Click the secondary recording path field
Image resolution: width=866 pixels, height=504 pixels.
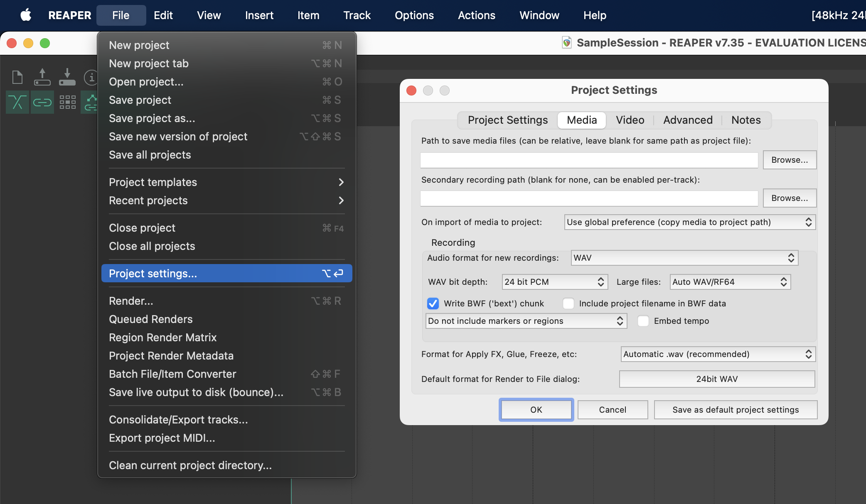click(x=589, y=198)
